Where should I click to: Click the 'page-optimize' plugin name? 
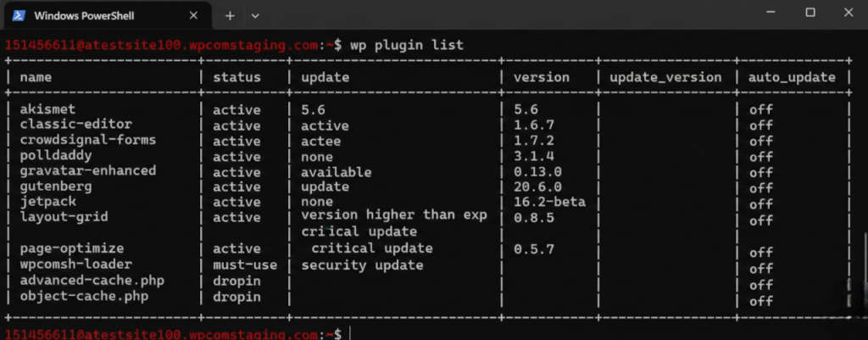[72, 248]
